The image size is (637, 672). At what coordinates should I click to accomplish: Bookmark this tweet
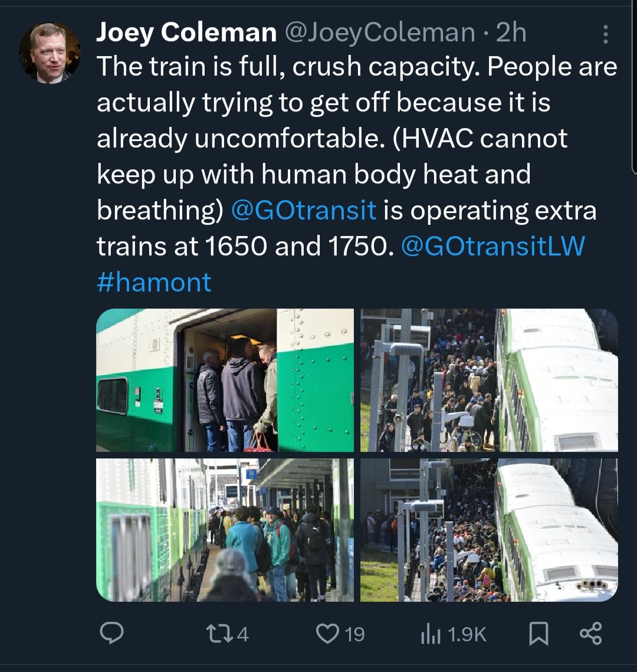pyautogui.click(x=539, y=634)
